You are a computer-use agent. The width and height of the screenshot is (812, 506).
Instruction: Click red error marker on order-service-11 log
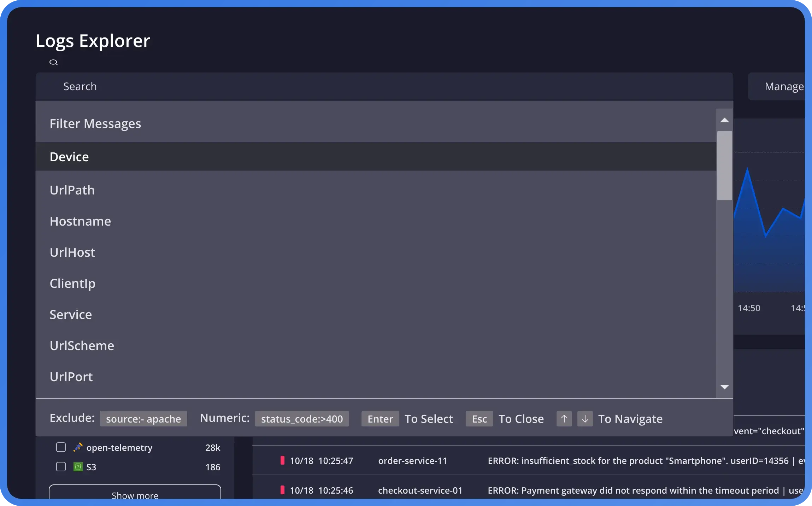point(282,460)
